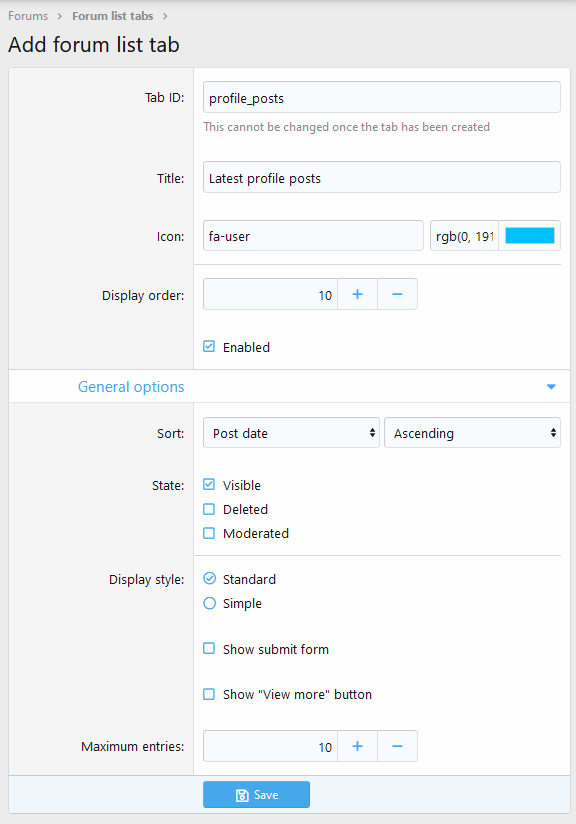This screenshot has height=824, width=576.
Task: Open Forums breadcrumb link
Action: [x=28, y=16]
